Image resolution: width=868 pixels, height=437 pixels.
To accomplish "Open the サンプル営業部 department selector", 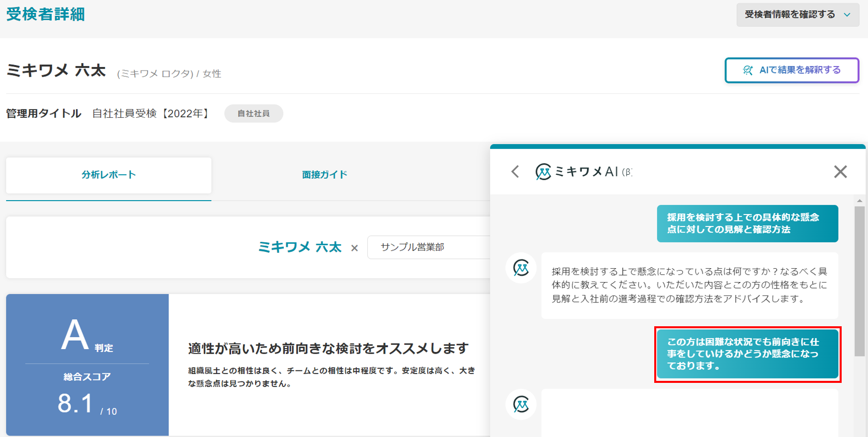I will (428, 247).
